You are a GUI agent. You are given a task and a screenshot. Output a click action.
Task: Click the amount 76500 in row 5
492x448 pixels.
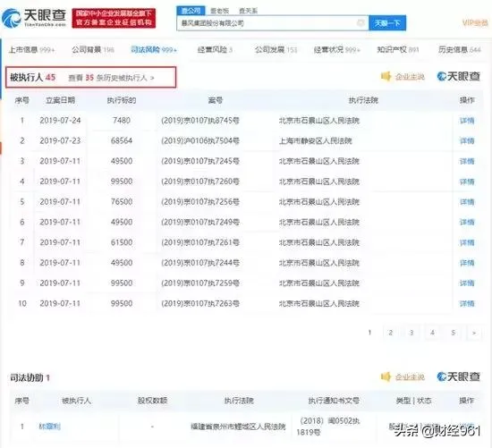(x=122, y=202)
